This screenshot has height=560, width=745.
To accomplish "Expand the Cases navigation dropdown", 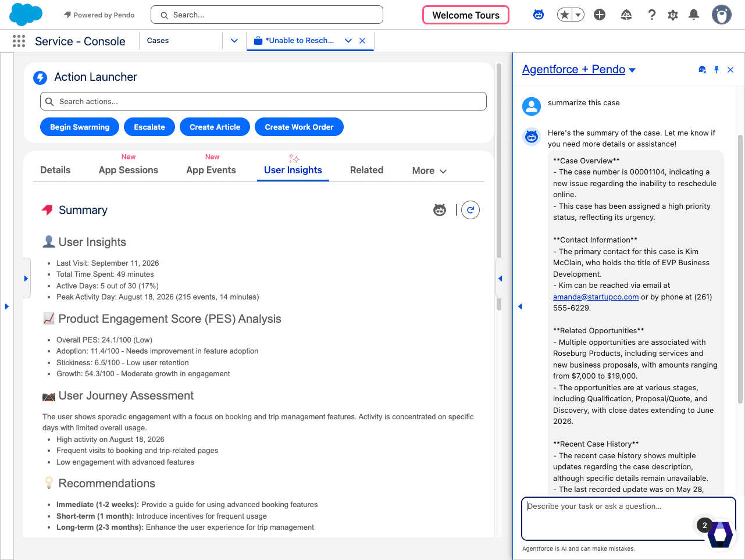I will tap(234, 41).
